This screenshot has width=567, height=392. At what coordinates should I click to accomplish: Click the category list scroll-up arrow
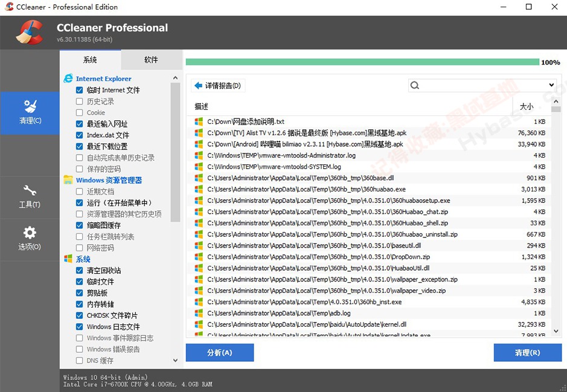pyautogui.click(x=175, y=78)
